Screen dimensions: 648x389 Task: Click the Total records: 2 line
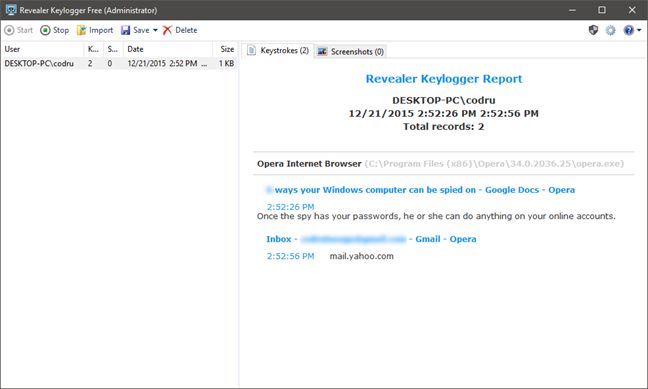[x=443, y=126]
